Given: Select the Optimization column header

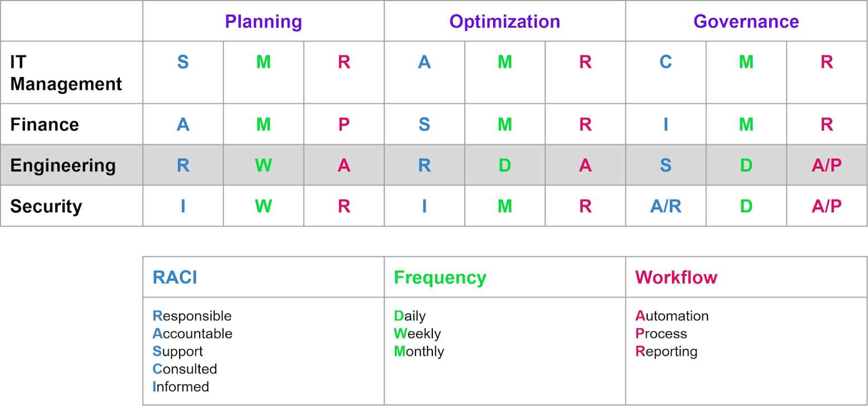Looking at the screenshot, I should coord(505,22).
